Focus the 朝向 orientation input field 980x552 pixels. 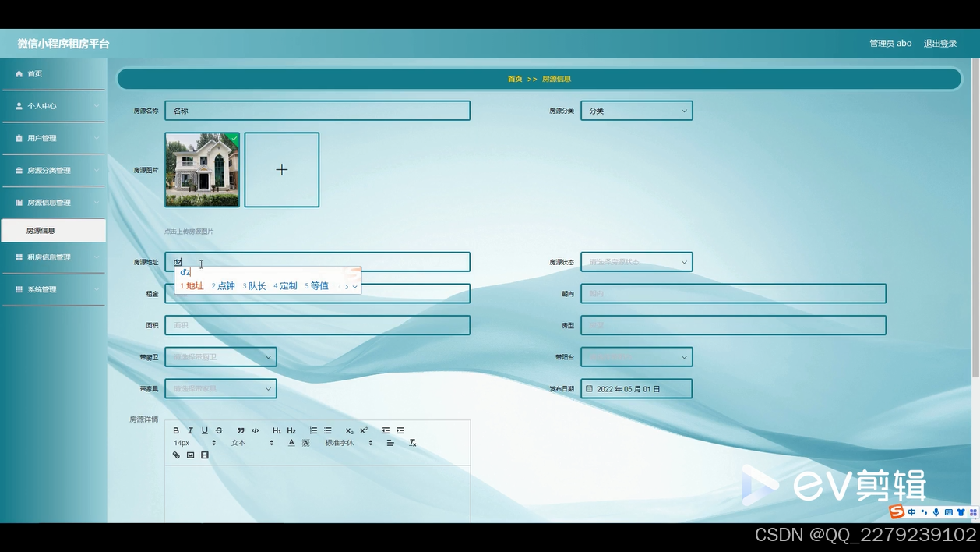tap(734, 294)
